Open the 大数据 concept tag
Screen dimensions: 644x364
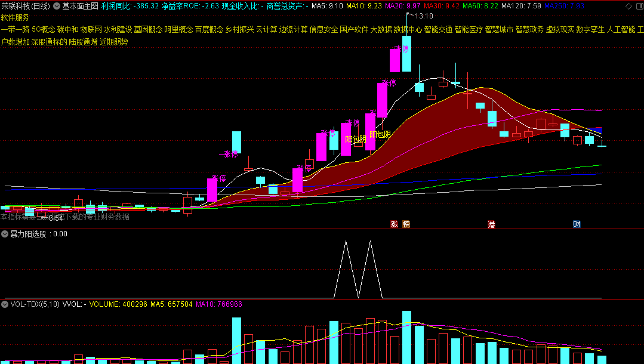coord(381,30)
